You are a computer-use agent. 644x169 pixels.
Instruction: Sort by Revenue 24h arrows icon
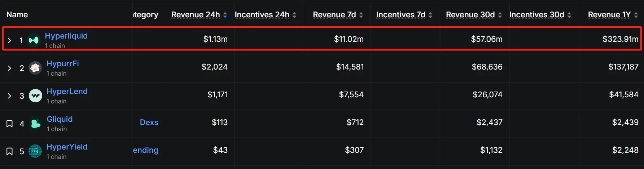pyautogui.click(x=225, y=15)
